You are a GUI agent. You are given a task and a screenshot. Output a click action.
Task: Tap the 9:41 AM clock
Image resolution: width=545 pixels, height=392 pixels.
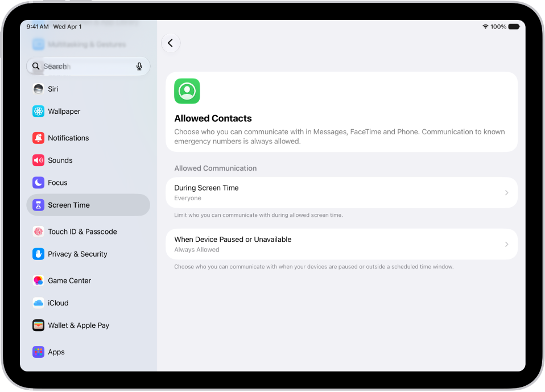pyautogui.click(x=38, y=27)
